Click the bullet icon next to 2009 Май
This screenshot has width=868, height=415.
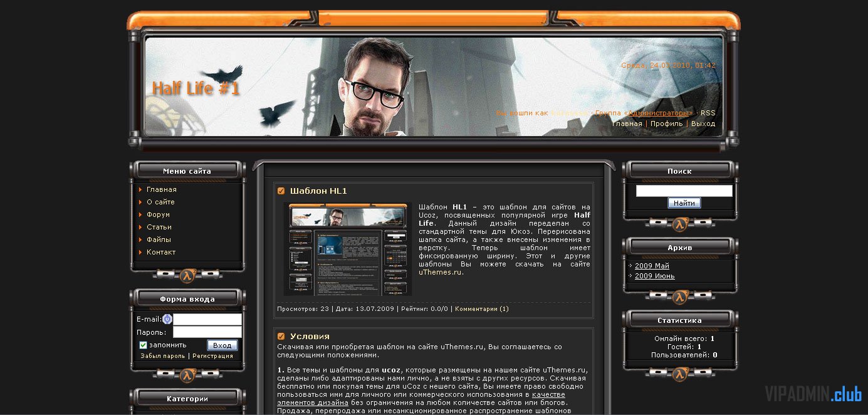pos(630,266)
